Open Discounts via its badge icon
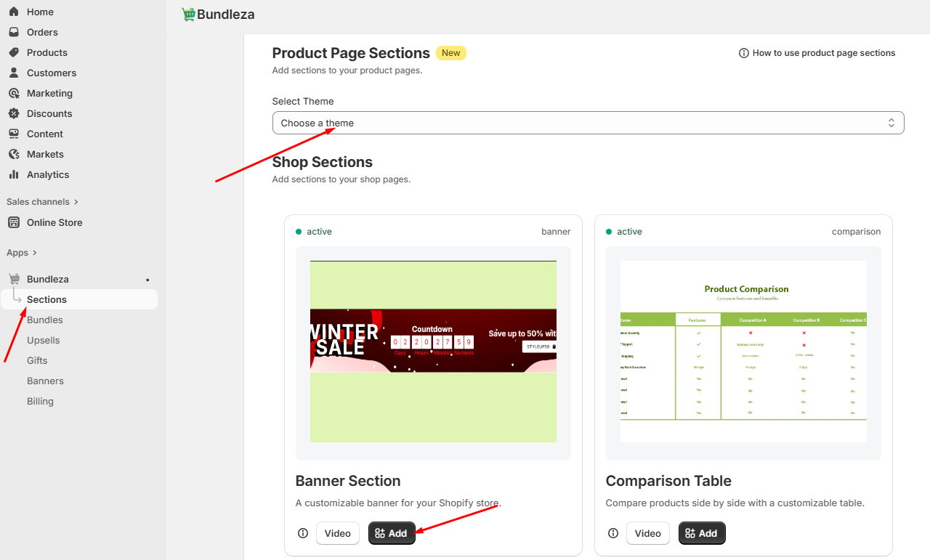 click(14, 113)
